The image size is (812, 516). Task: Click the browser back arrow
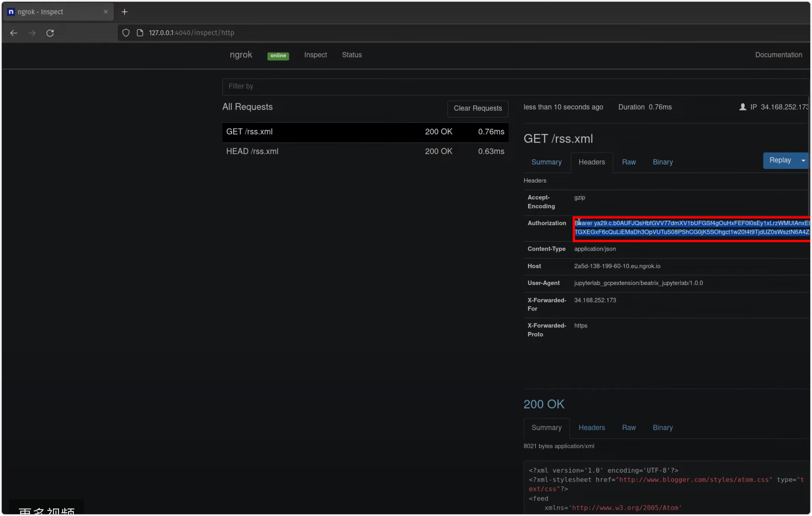point(13,33)
